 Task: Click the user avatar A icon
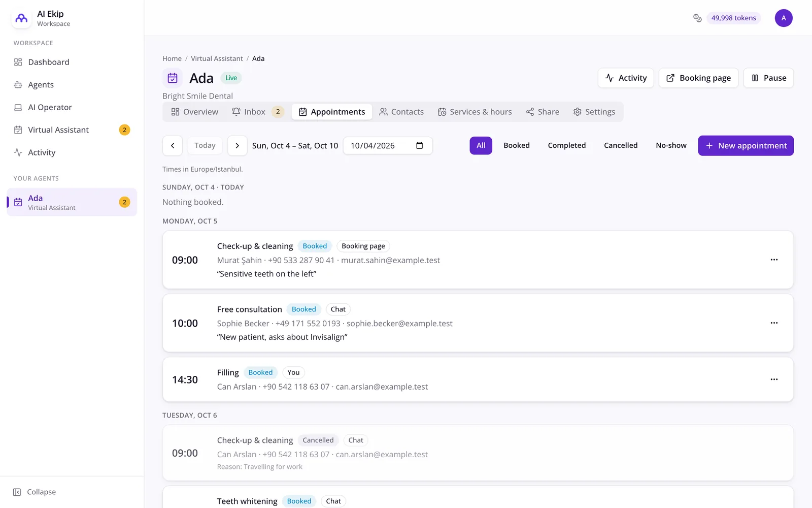click(x=784, y=18)
